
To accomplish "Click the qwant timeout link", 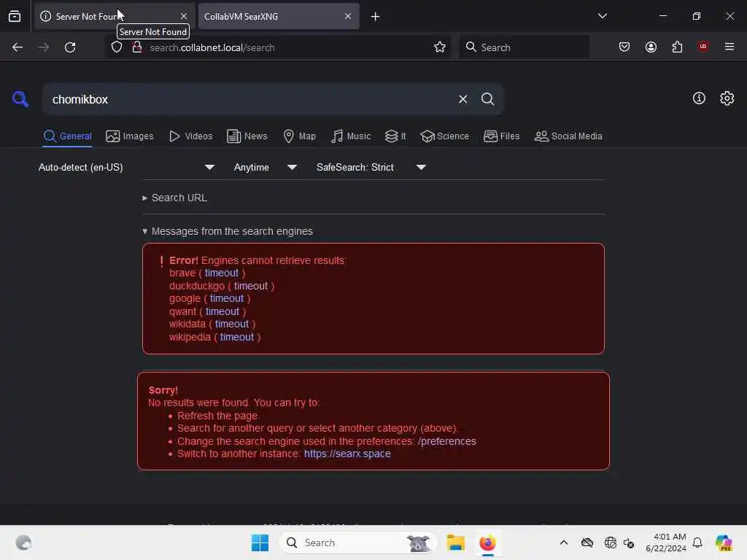I will point(222,311).
